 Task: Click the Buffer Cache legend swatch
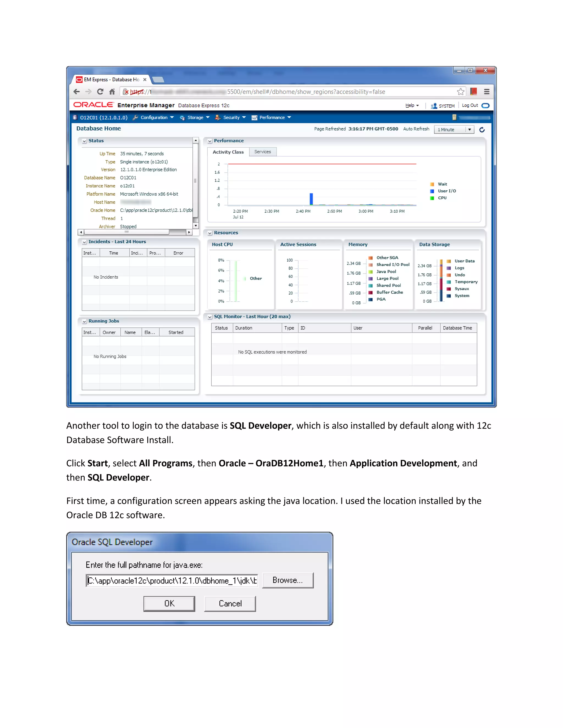(371, 293)
